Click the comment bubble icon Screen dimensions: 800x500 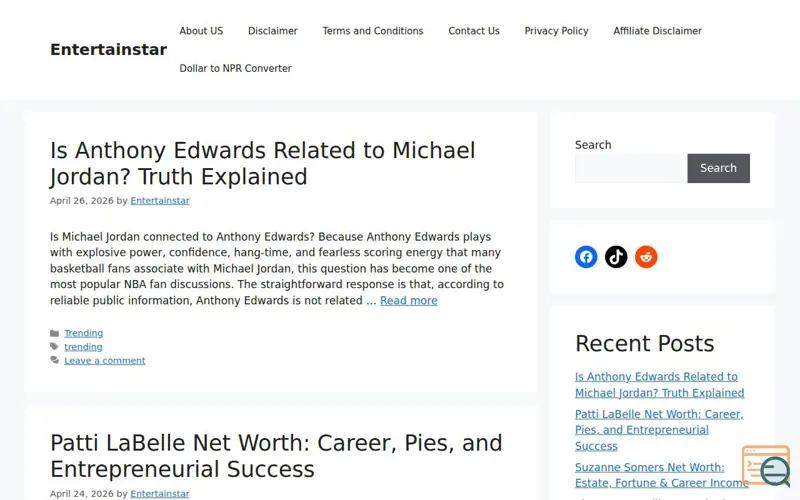pos(55,360)
